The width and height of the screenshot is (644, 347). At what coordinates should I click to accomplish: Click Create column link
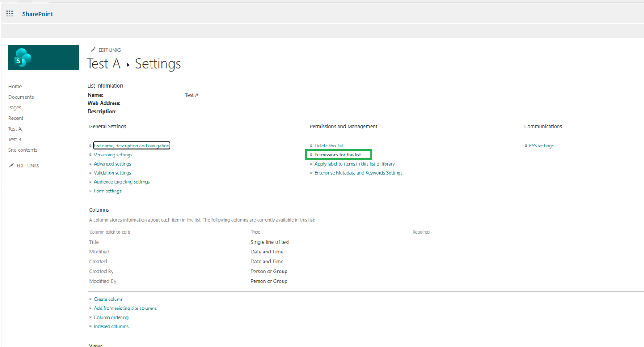tap(109, 299)
